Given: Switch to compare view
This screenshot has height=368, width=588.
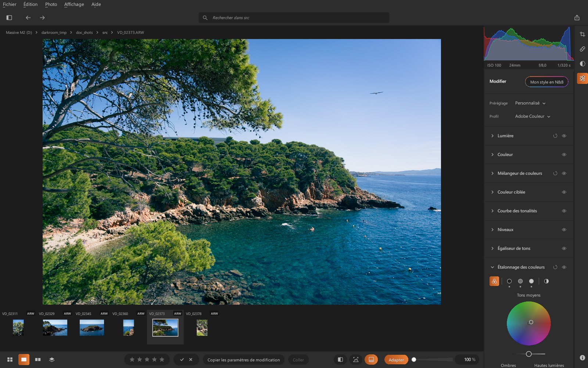Looking at the screenshot, I should (38, 360).
